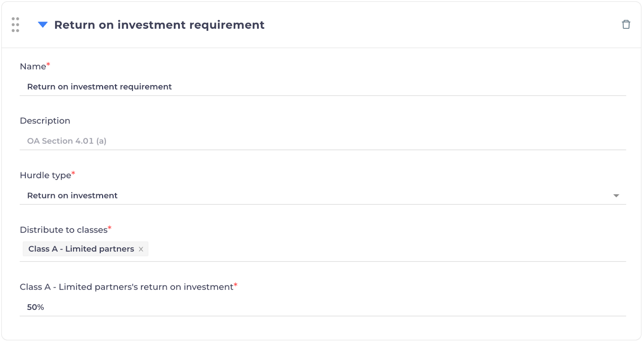The height and width of the screenshot is (343, 644).
Task: Select the Class A - Limited partners tag
Action: tap(81, 249)
